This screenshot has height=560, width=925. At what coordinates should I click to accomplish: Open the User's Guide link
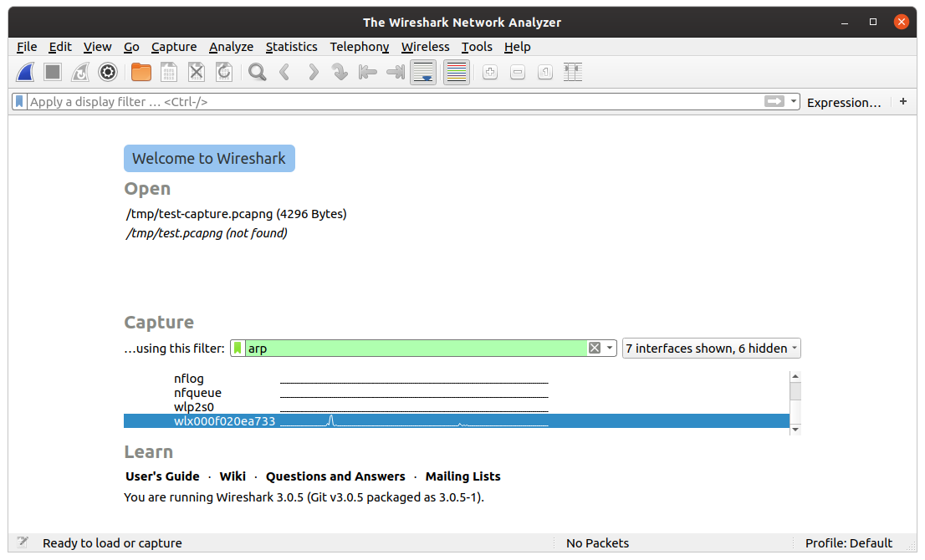click(x=162, y=476)
